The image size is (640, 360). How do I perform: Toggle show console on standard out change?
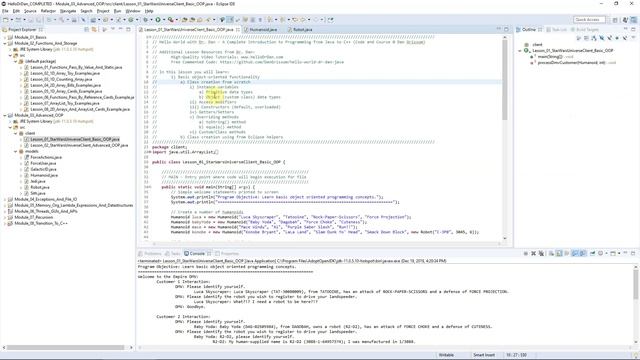click(575, 253)
